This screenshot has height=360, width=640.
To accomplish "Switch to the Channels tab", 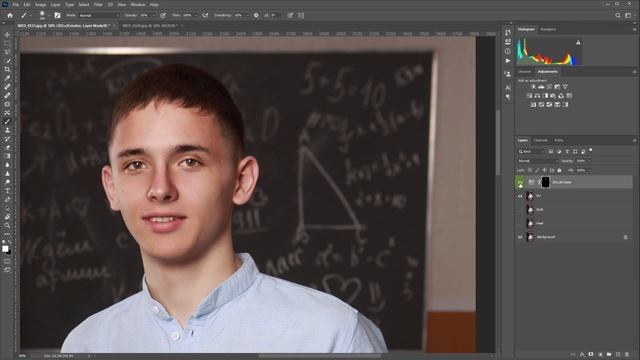I will point(541,140).
